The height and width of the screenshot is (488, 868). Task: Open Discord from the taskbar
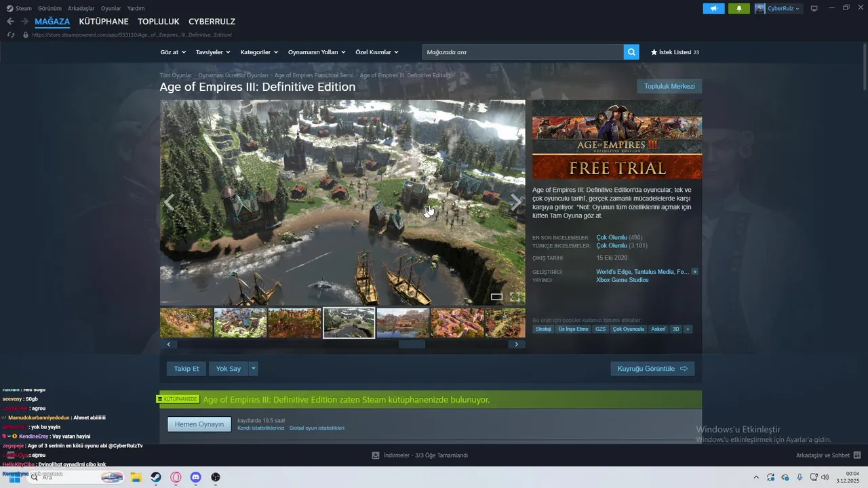coord(196,477)
